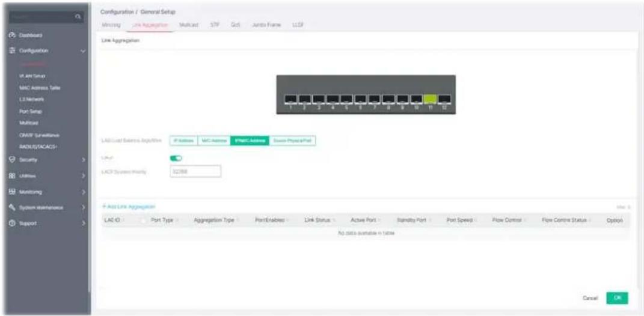Click the highlighted green port 11
The width and height of the screenshot is (644, 316).
click(x=431, y=100)
